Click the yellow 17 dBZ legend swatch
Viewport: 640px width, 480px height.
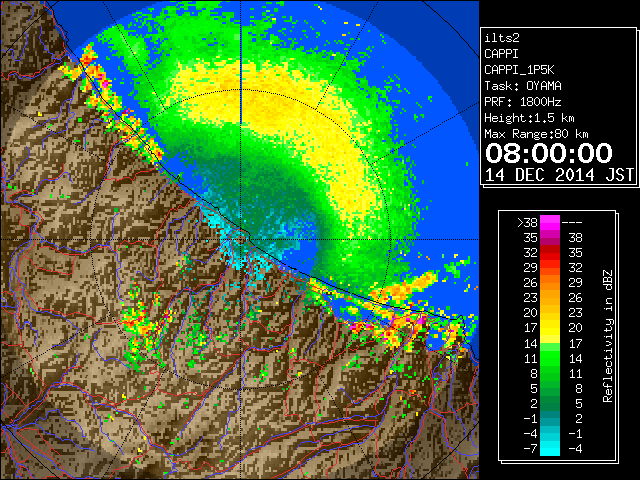(550, 328)
